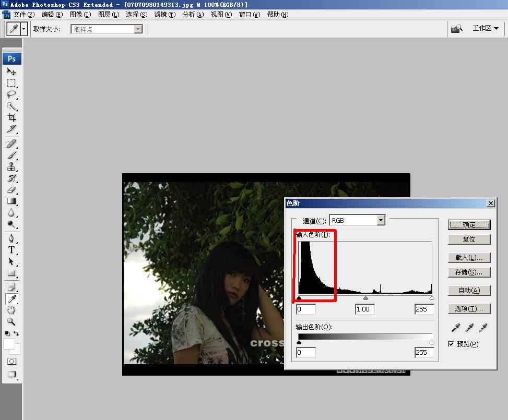Select the Pen tool
This screenshot has width=508, height=420.
coord(11,238)
